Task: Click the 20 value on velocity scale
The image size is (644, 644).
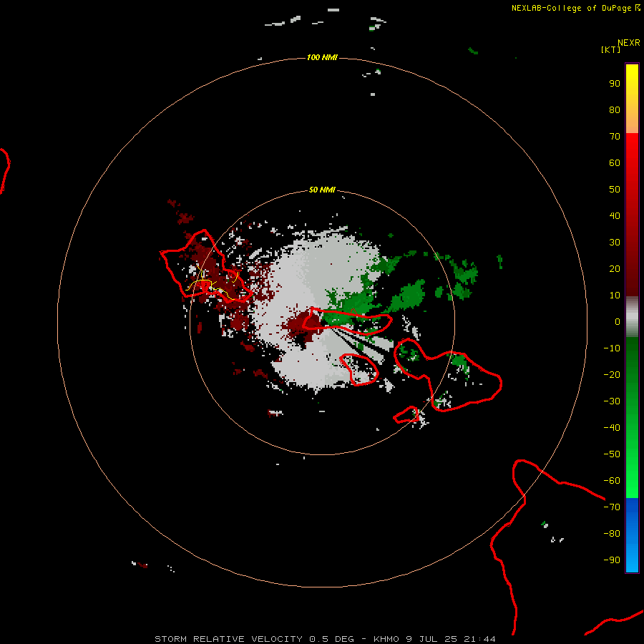Action: pyautogui.click(x=615, y=269)
